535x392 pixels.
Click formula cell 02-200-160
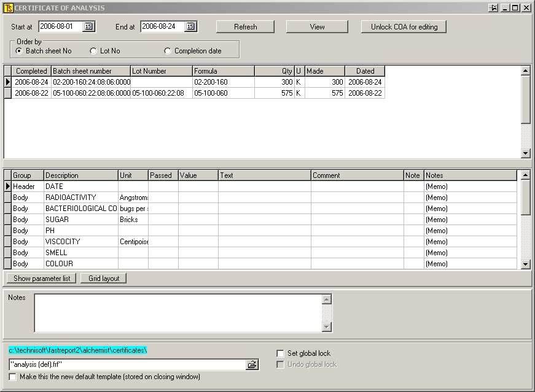[224, 82]
